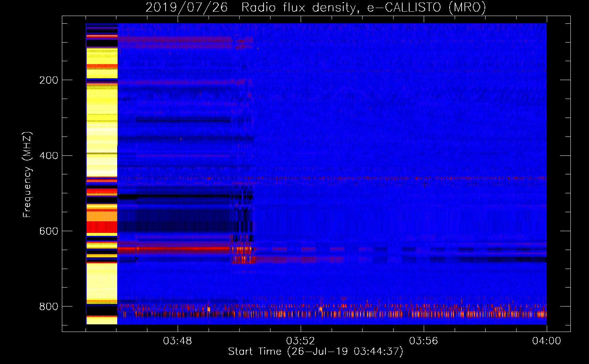The width and height of the screenshot is (589, 364).
Task: Click the 03:56 time tick label
Action: tap(423, 341)
